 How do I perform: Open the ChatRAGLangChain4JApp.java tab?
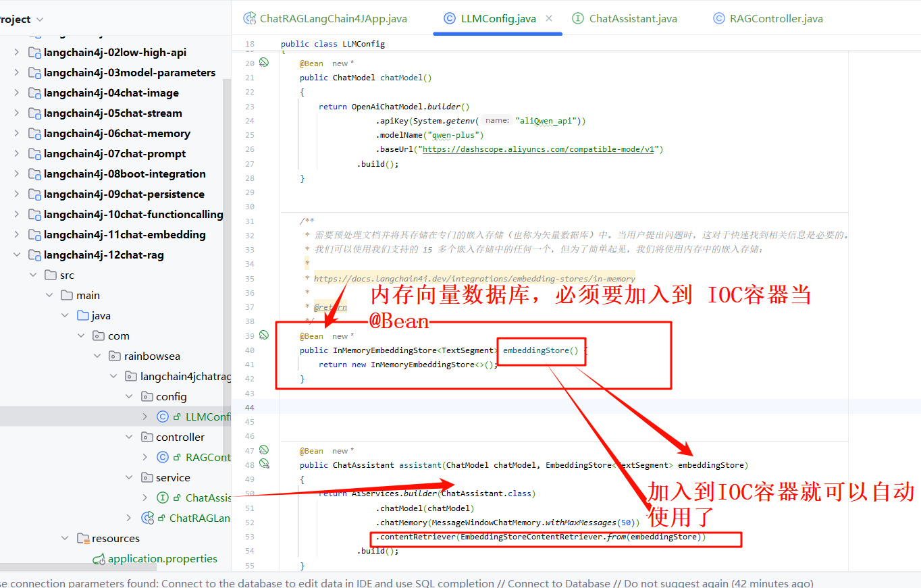[333, 19]
